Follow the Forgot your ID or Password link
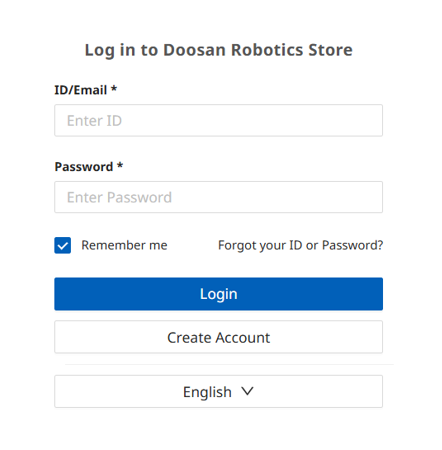 (x=301, y=245)
